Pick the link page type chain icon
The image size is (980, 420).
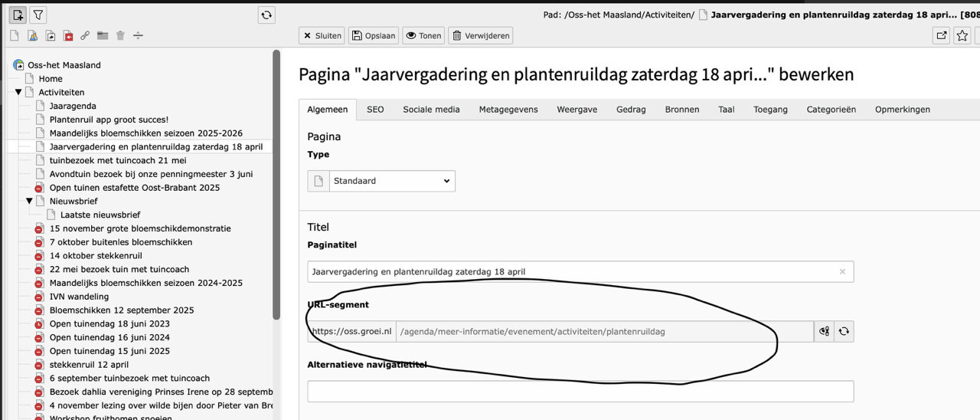(x=85, y=36)
